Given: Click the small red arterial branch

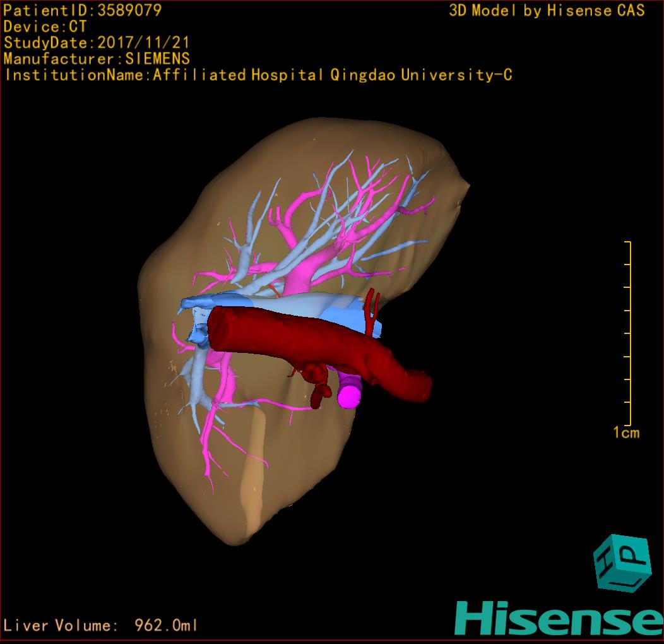Looking at the screenshot, I should 372,311.
